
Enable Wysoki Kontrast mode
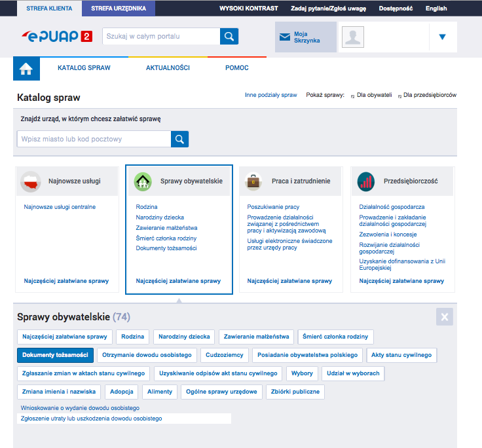pos(248,9)
